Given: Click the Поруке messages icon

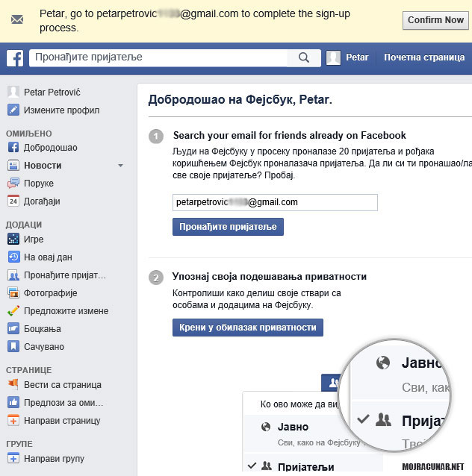Looking at the screenshot, I should tap(13, 183).
